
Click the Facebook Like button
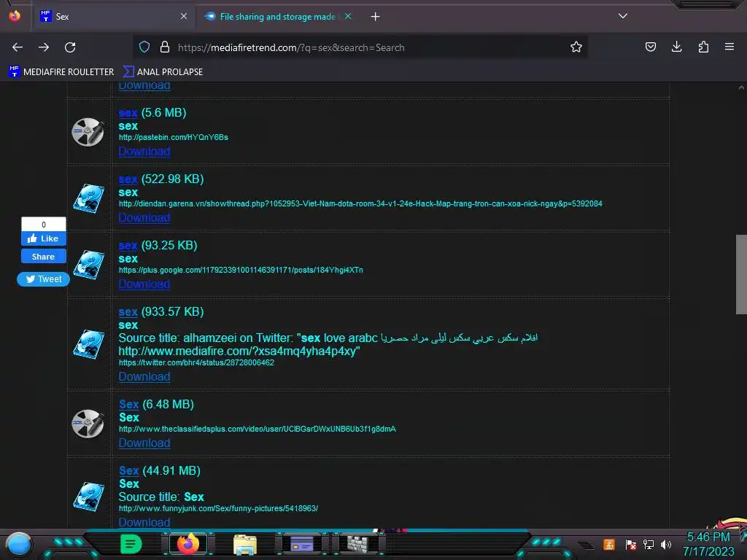[x=43, y=238]
